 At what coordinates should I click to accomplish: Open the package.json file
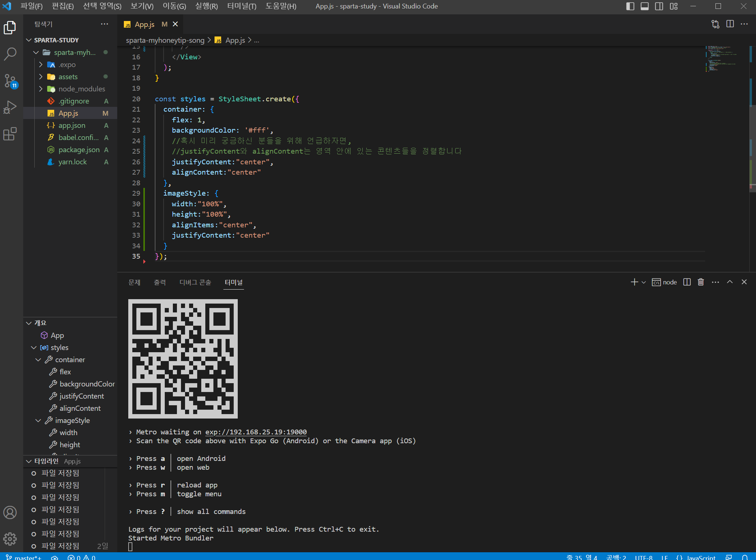[x=70, y=150]
